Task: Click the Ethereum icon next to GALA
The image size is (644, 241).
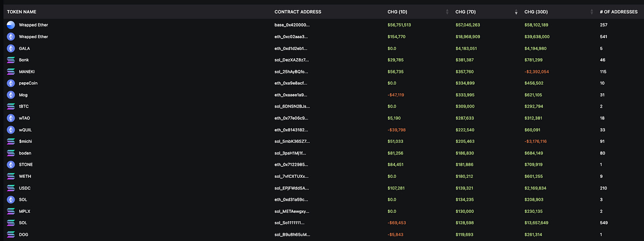Action: (11, 48)
